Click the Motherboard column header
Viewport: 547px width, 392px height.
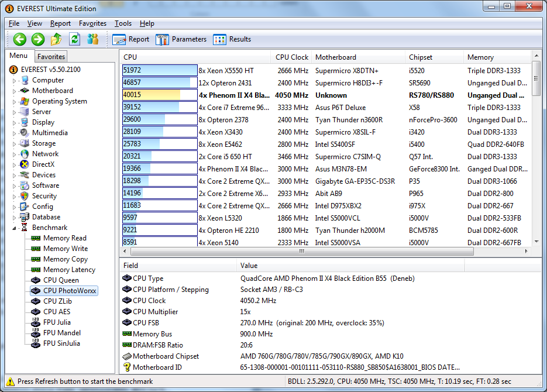[335, 57]
